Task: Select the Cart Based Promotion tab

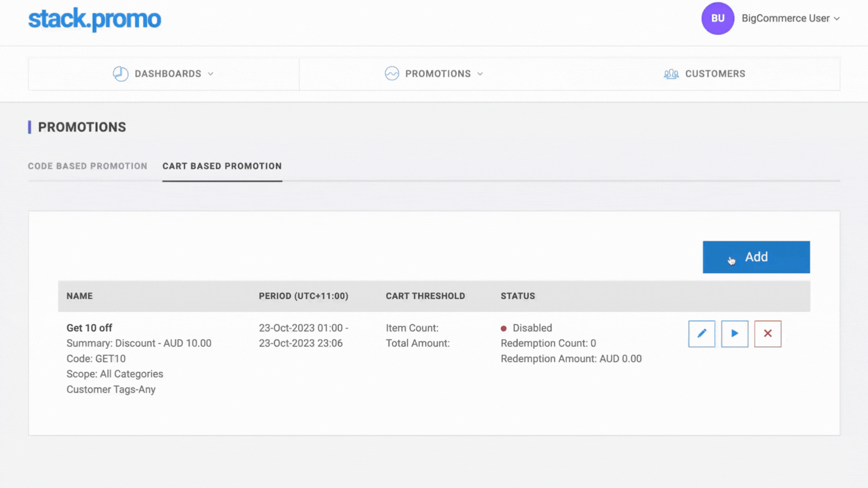Action: 222,166
